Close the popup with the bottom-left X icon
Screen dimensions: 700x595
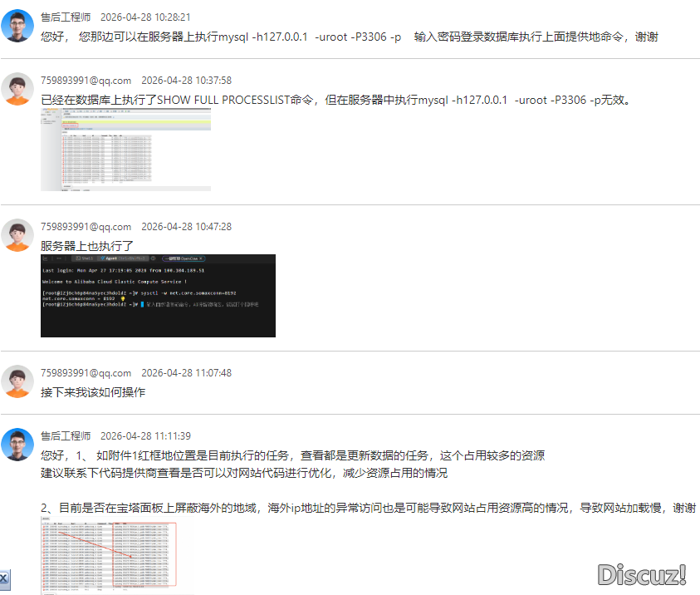click(x=4, y=578)
